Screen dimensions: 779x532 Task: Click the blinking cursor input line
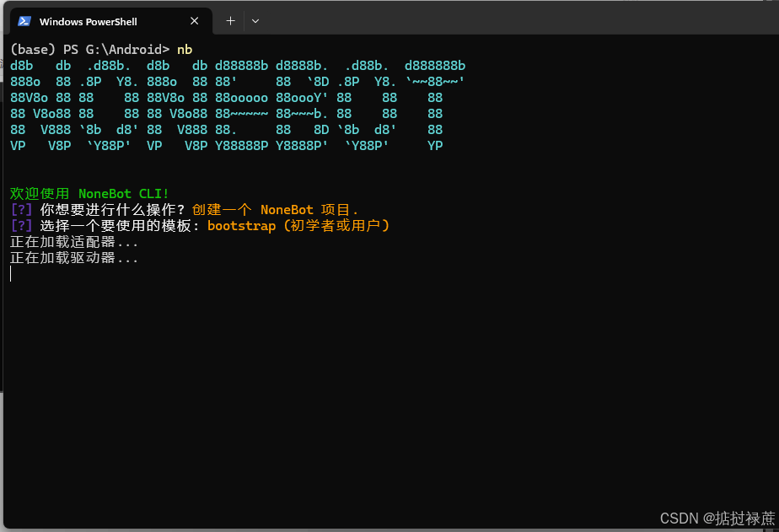11,274
